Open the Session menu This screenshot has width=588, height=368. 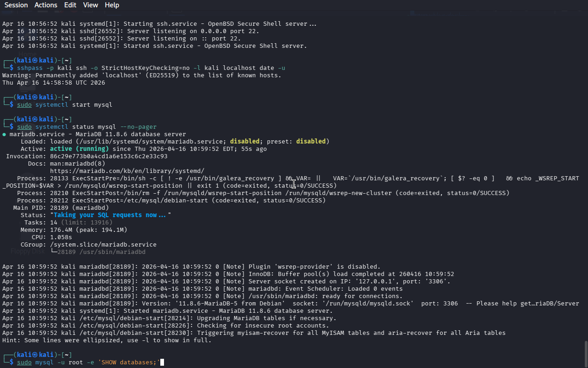click(16, 5)
